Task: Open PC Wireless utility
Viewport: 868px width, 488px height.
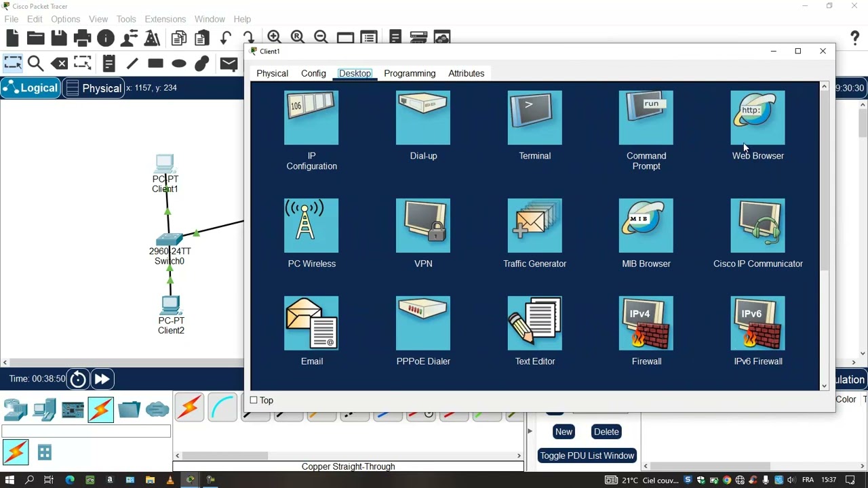Action: [x=311, y=233]
